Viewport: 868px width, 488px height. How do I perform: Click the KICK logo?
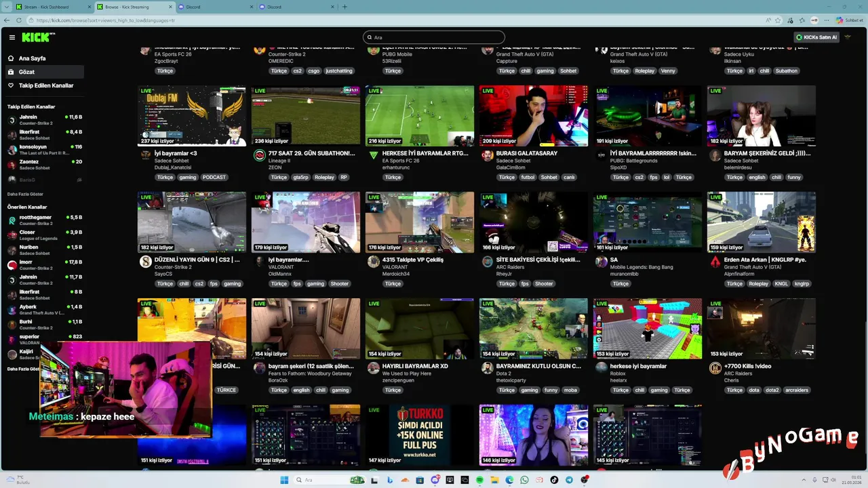37,37
